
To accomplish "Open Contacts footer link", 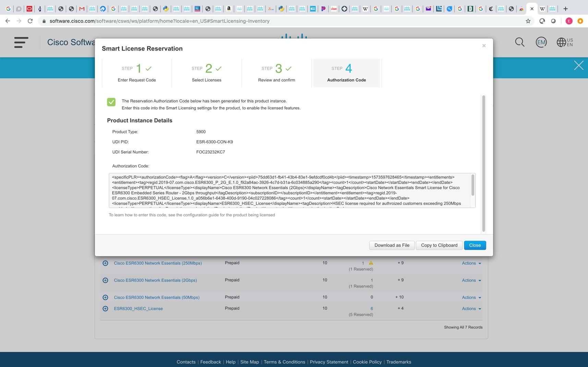I will pos(186,362).
